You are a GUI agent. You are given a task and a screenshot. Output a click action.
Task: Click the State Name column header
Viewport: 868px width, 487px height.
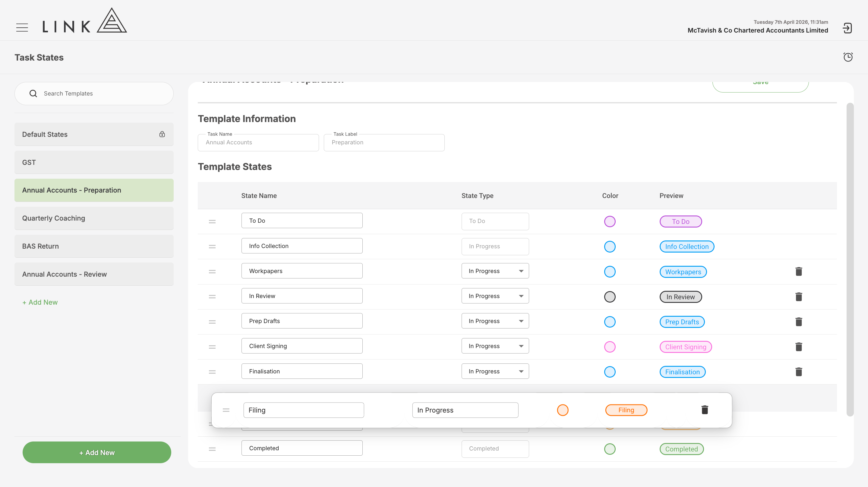tap(259, 196)
